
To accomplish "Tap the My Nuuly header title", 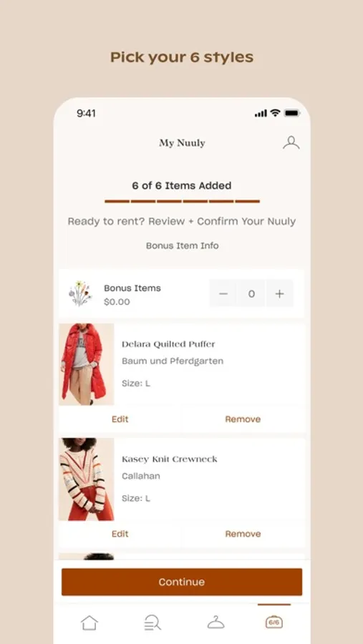I will click(182, 143).
